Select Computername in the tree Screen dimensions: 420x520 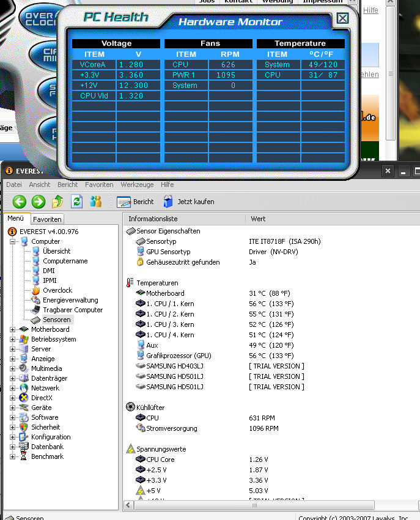pos(65,261)
